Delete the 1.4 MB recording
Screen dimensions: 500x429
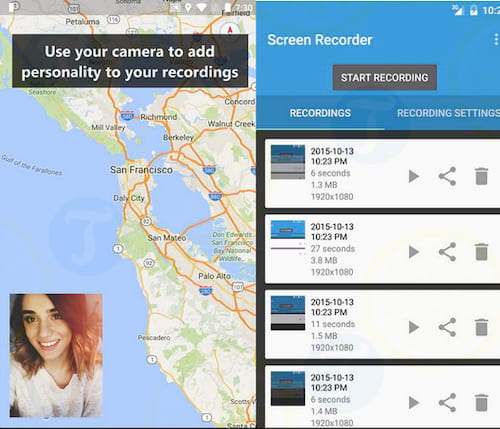tap(481, 403)
